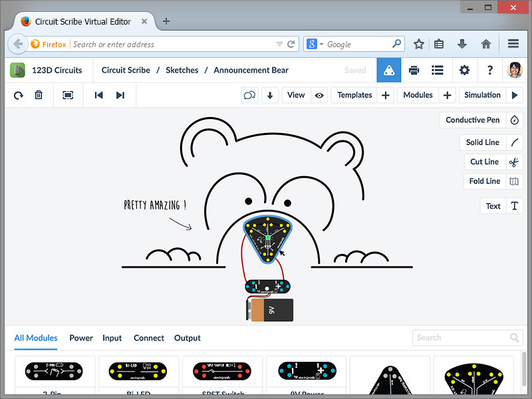532x399 pixels.
Task: Click the Simulation button
Action: click(x=482, y=95)
